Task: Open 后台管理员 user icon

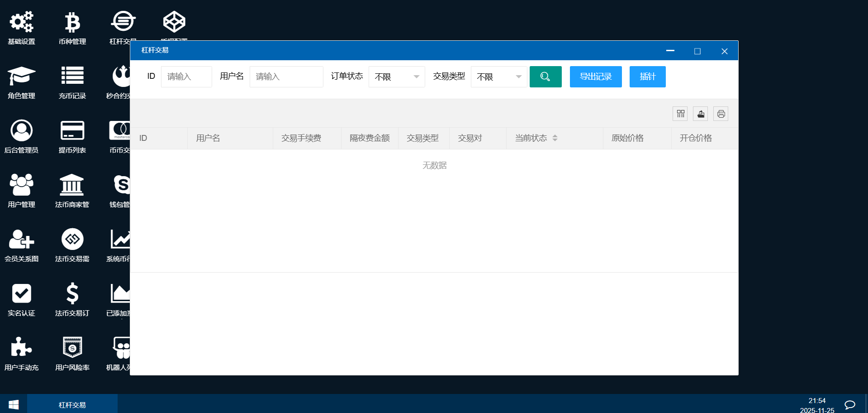Action: click(x=21, y=130)
